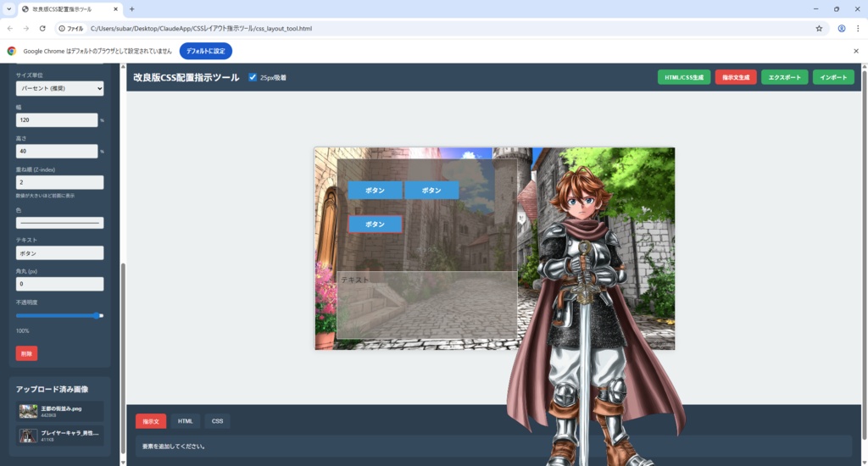Click the left panel scrollbar thumb
Viewport: 868px width, 466px height.
123,358
